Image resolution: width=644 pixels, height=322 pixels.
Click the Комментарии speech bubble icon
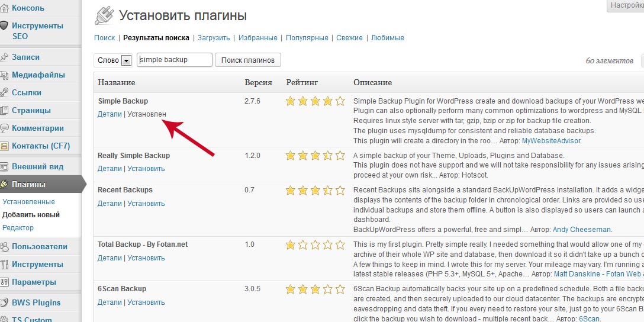[x=4, y=128]
